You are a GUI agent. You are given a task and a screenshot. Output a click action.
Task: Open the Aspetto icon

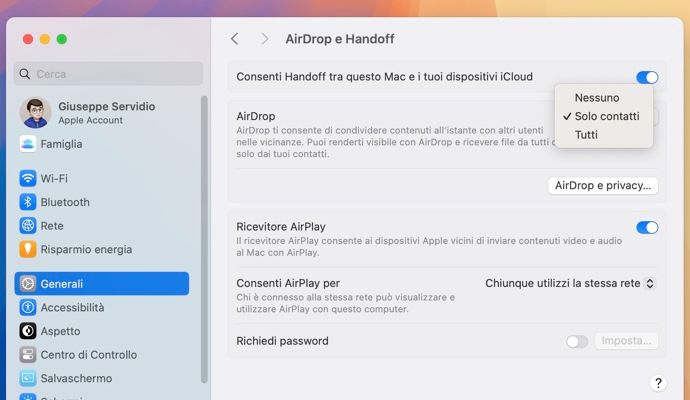(28, 331)
